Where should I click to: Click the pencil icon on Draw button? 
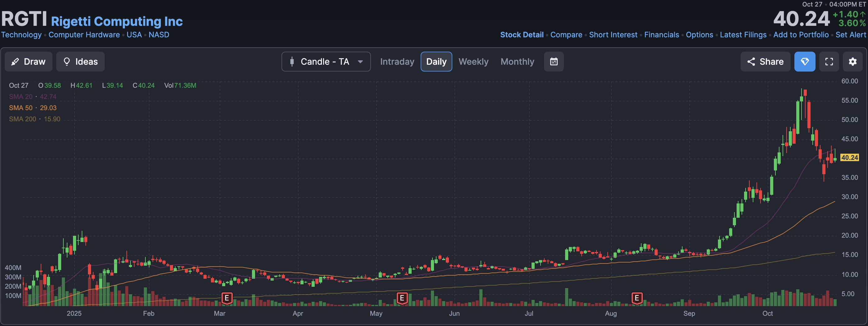point(15,61)
